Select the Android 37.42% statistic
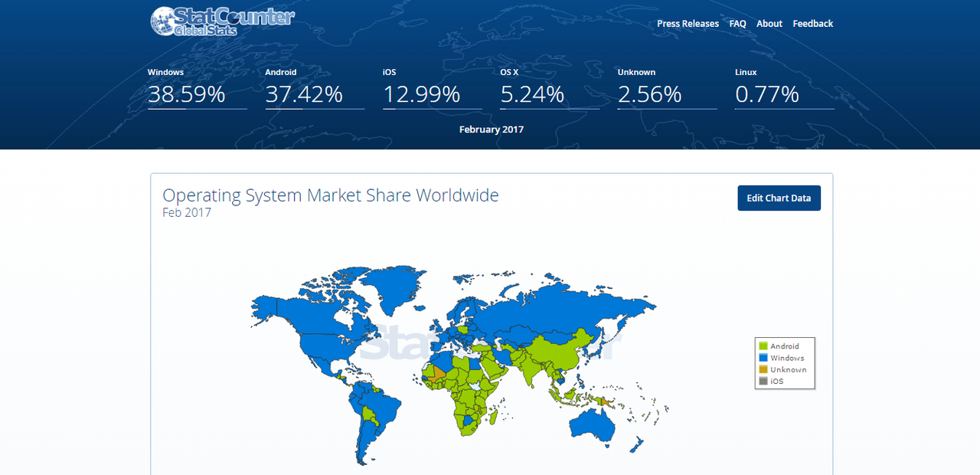 pyautogui.click(x=315, y=87)
